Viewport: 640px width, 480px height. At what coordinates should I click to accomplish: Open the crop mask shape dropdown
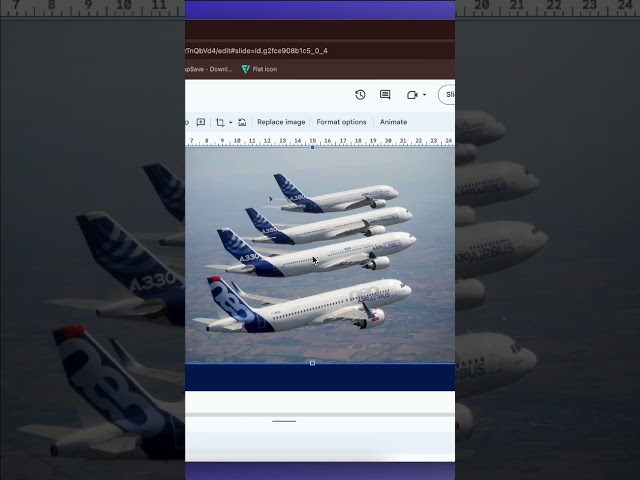coord(231,122)
